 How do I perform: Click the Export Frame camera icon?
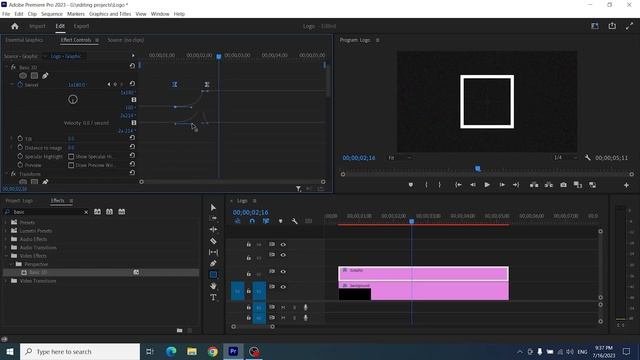(563, 185)
